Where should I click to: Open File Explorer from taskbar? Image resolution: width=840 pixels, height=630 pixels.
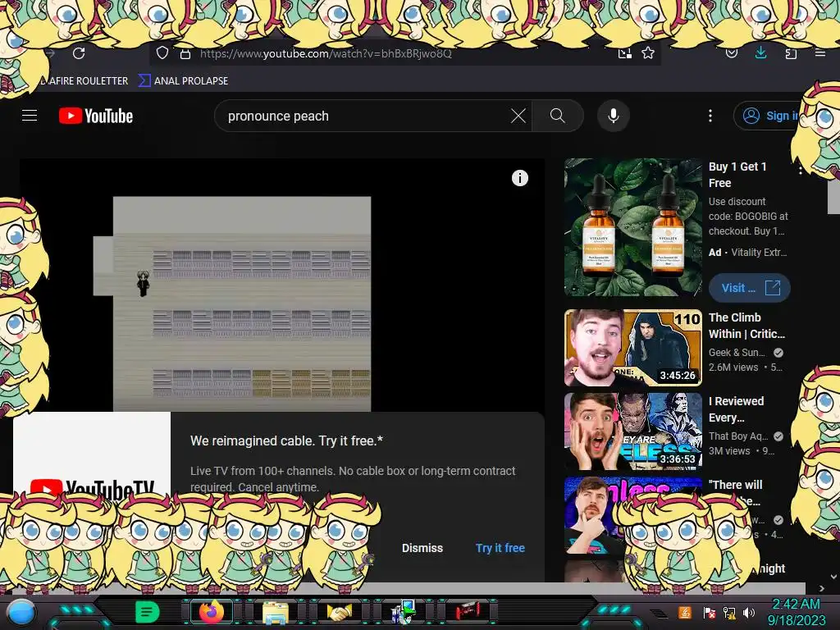point(276,613)
